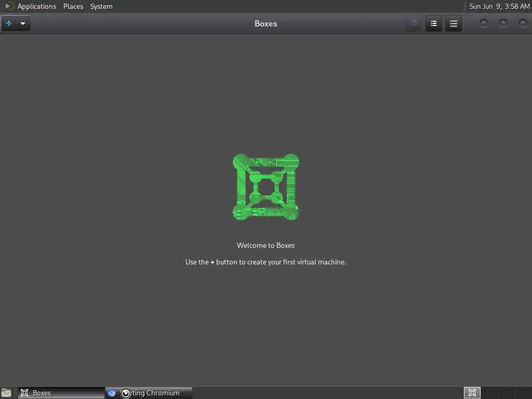Maximize the Boxes window
Screen dimensions: 532x399
[503, 23]
